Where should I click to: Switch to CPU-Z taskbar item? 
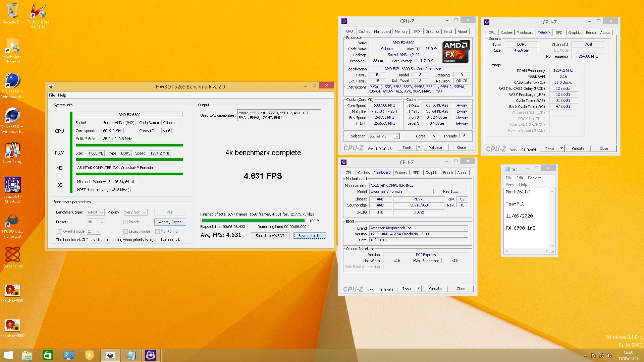151,355
